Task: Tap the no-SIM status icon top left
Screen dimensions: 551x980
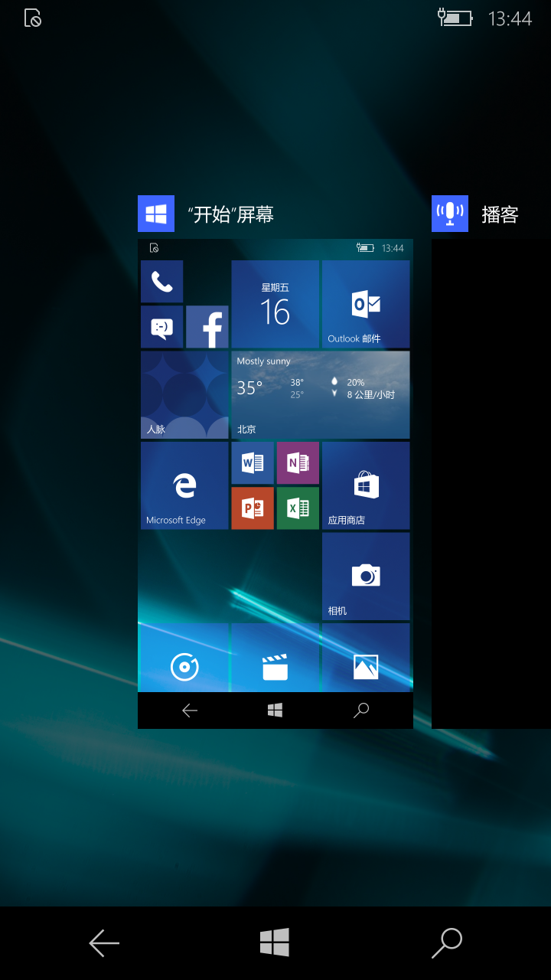Action: tap(33, 18)
